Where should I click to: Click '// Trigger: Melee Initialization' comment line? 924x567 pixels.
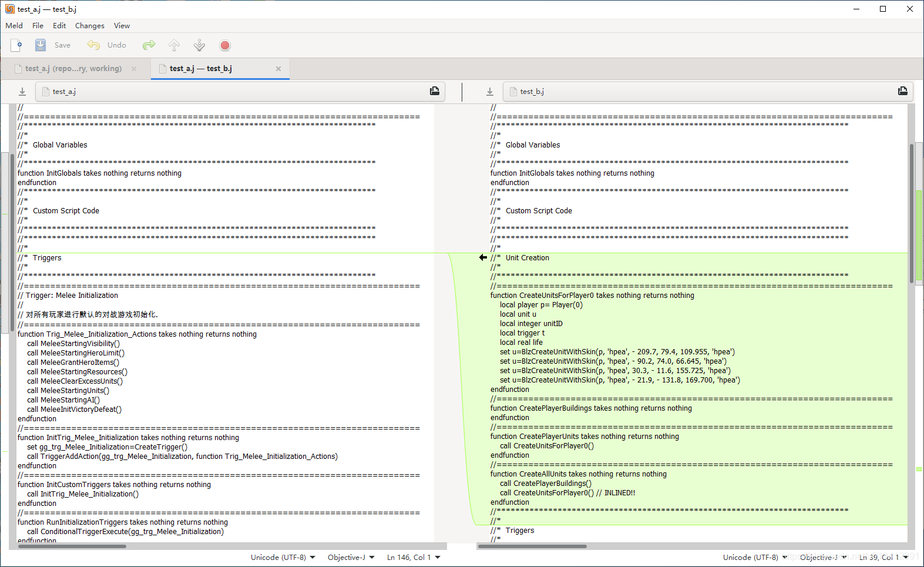coord(68,296)
